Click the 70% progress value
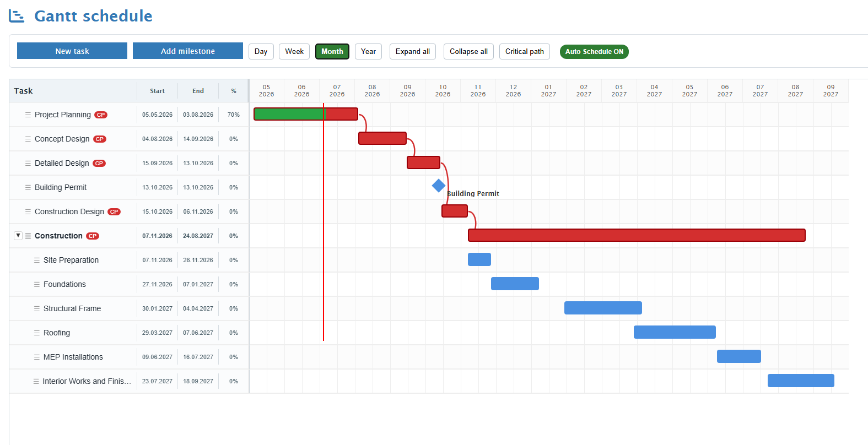The image size is (868, 445). [234, 115]
